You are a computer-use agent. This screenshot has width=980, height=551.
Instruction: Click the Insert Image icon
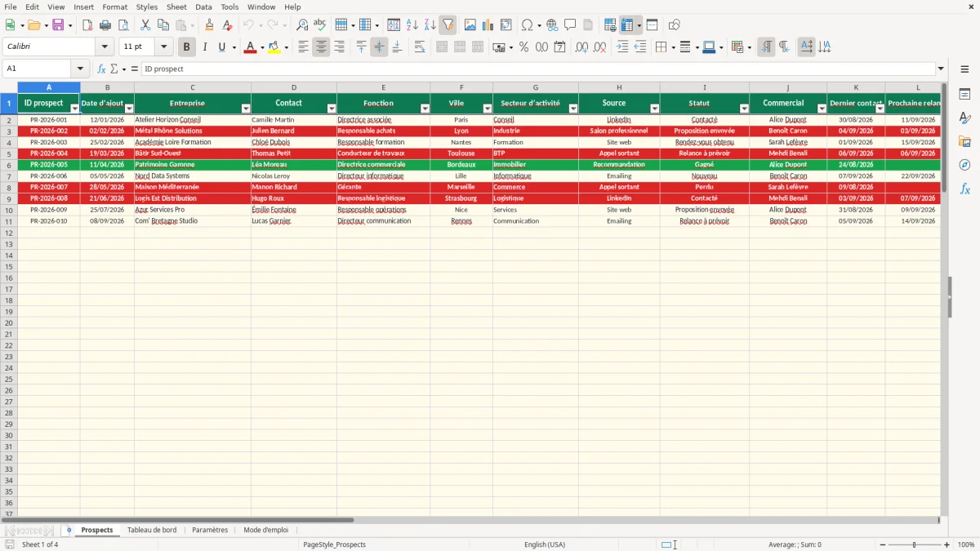470,25
